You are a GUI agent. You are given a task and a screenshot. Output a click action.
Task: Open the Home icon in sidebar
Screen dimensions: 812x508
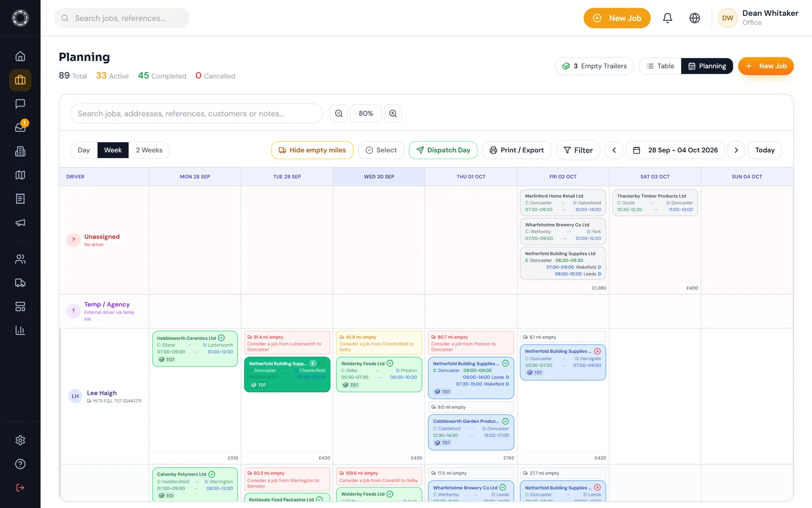tap(20, 56)
